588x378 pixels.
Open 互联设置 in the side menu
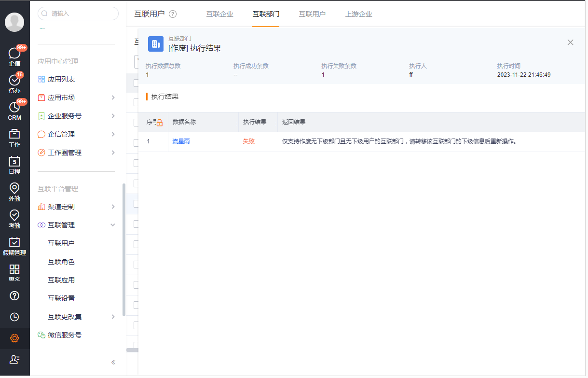click(x=61, y=298)
